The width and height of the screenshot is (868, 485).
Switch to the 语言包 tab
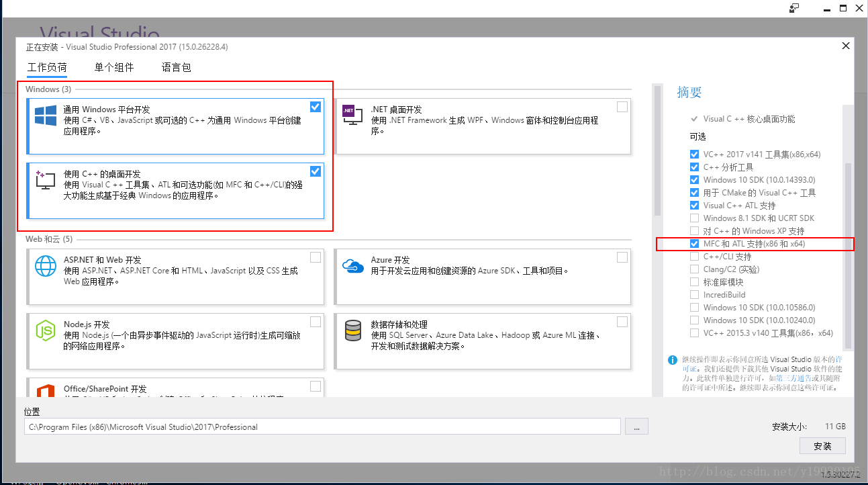click(177, 67)
